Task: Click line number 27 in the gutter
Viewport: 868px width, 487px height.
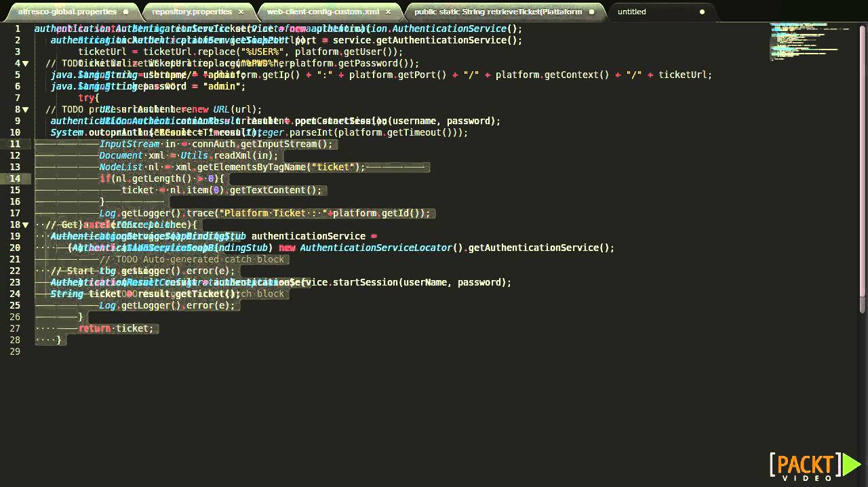Action: click(x=16, y=328)
